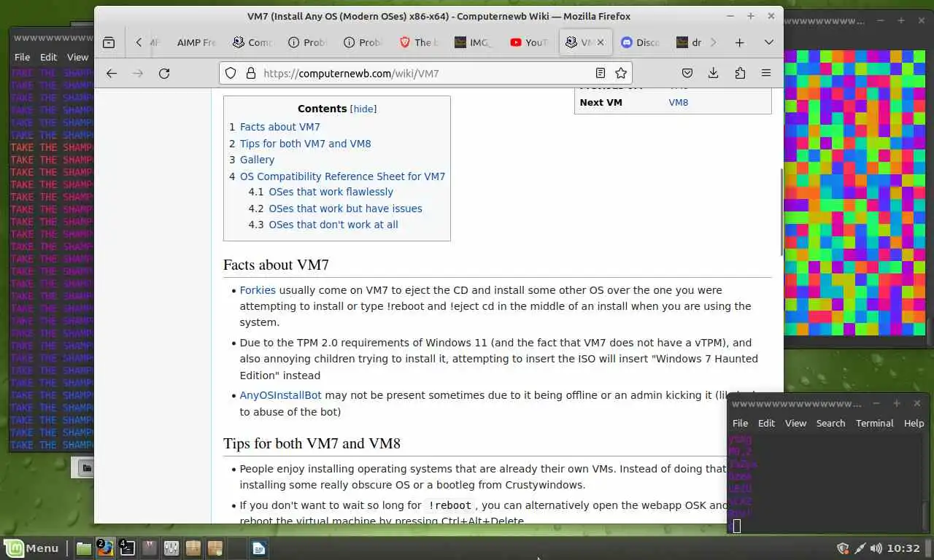This screenshot has width=934, height=560.
Task: Open tracking protection shield in address bar
Action: [231, 73]
